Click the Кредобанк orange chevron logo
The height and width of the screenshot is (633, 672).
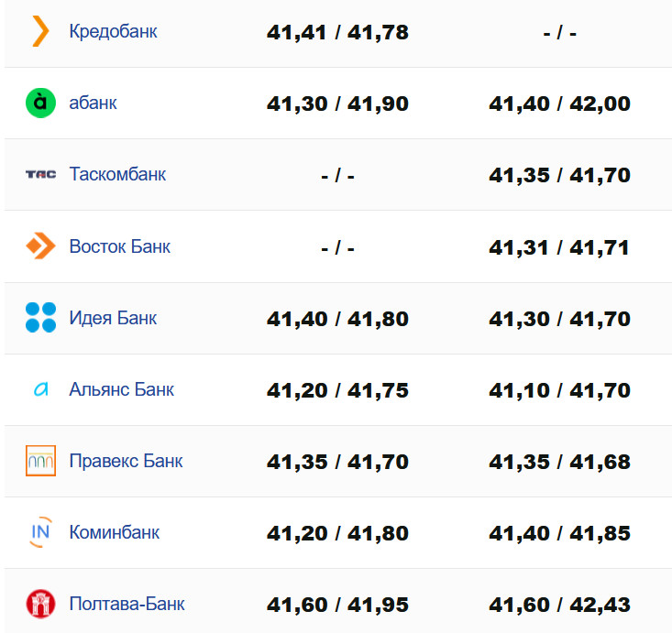point(40,31)
